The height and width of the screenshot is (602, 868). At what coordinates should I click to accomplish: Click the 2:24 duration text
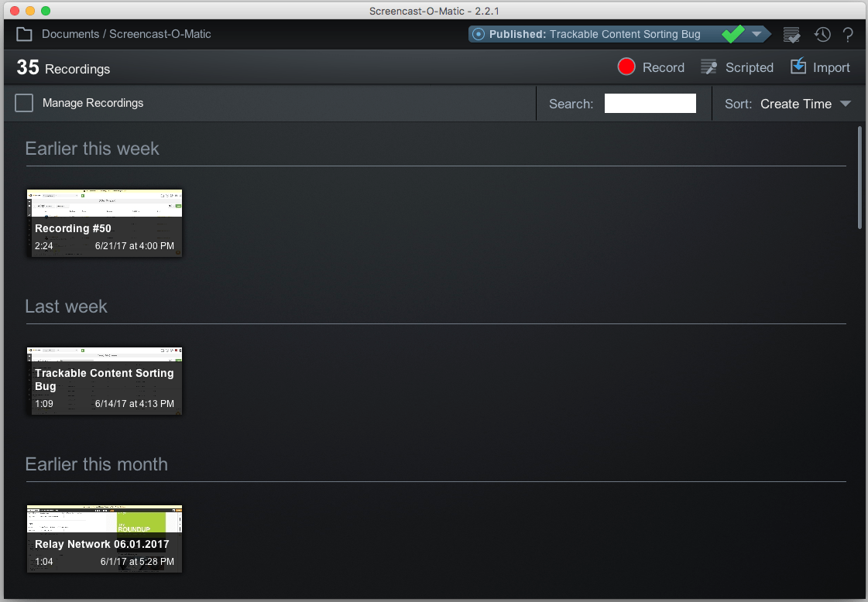click(x=43, y=245)
